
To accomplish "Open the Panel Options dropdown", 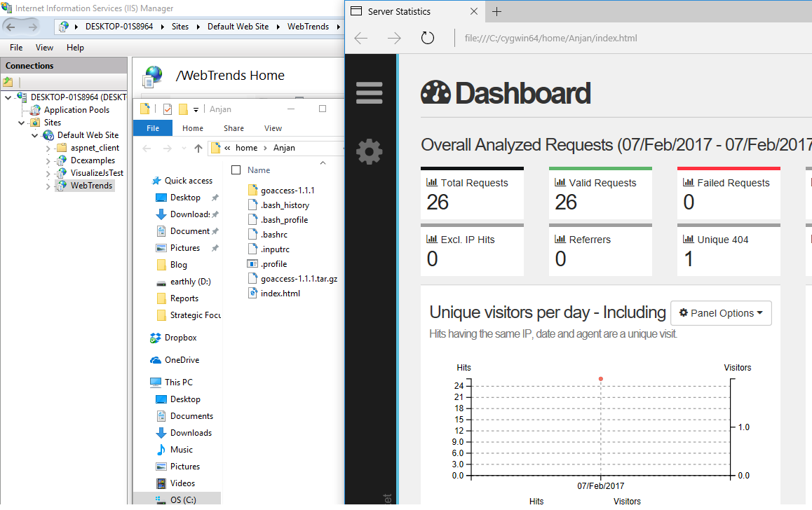I will tap(721, 312).
